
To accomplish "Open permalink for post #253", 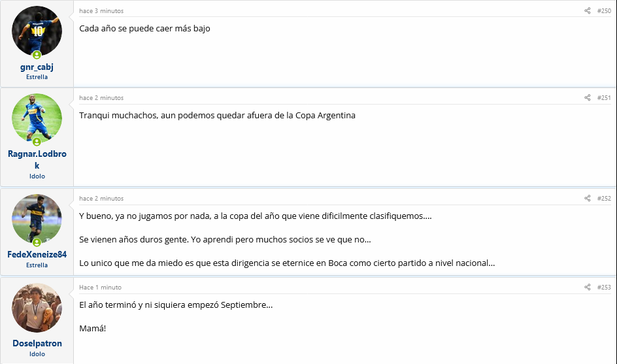I will pyautogui.click(x=604, y=288).
